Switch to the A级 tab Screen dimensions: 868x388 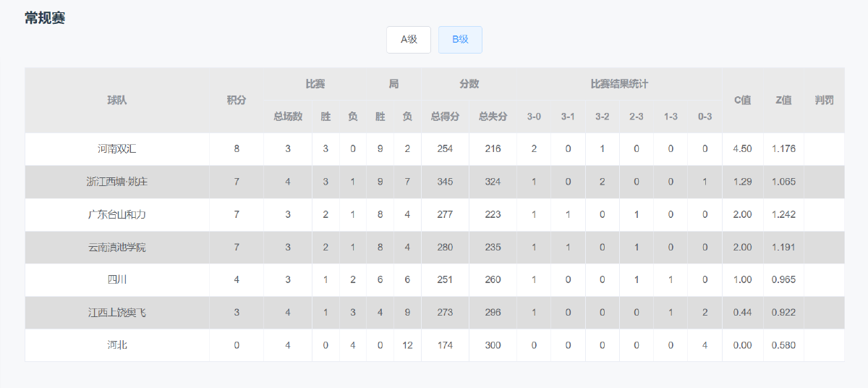pos(409,40)
